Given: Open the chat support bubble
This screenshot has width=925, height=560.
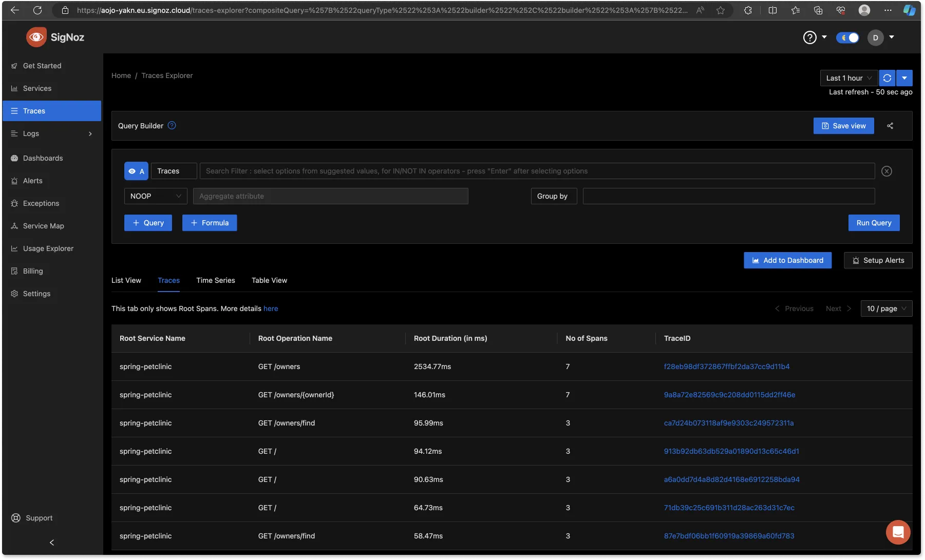Looking at the screenshot, I should tap(898, 532).
